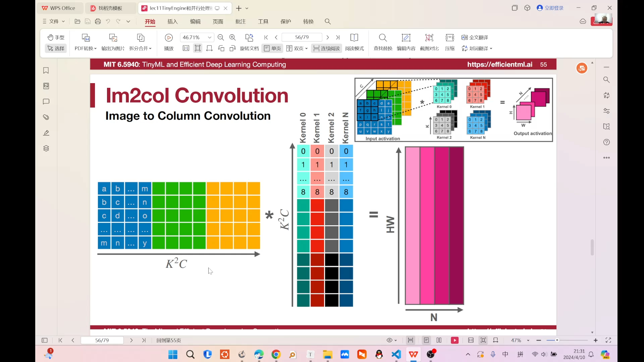Image resolution: width=644 pixels, height=362 pixels.
Task: Open the comments panel in sidebar
Action: point(46,102)
